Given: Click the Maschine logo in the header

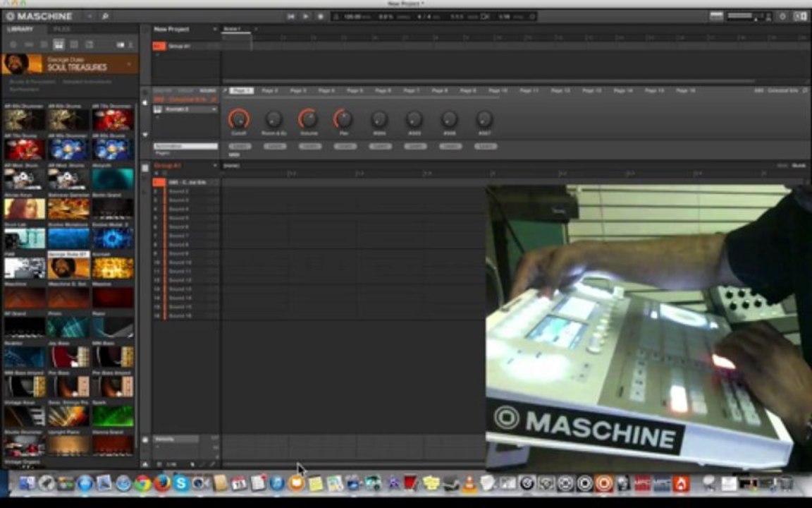Looking at the screenshot, I should coord(39,16).
